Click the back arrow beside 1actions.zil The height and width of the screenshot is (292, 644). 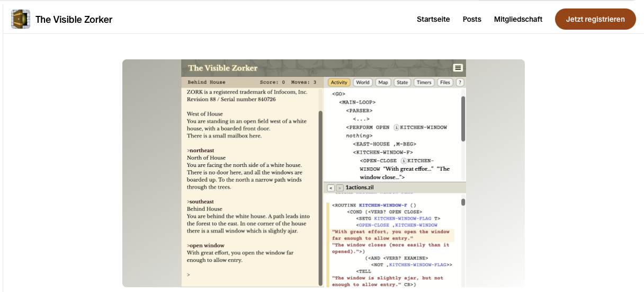coord(330,188)
